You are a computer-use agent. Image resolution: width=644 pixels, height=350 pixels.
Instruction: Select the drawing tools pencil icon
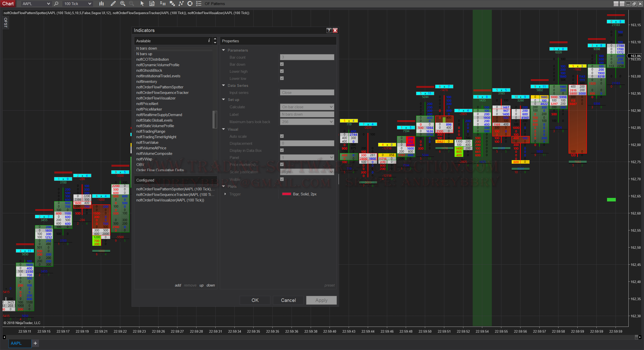coord(113,4)
